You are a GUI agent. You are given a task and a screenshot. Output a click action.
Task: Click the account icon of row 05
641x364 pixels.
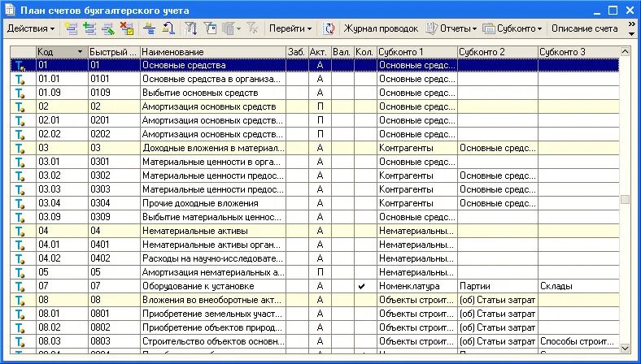pos(20,272)
